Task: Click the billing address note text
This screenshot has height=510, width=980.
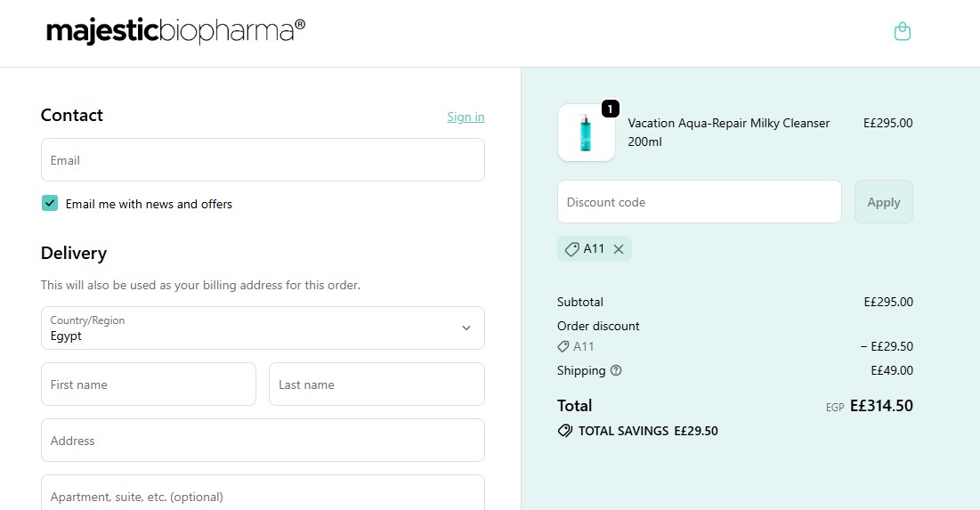Action: coord(200,285)
